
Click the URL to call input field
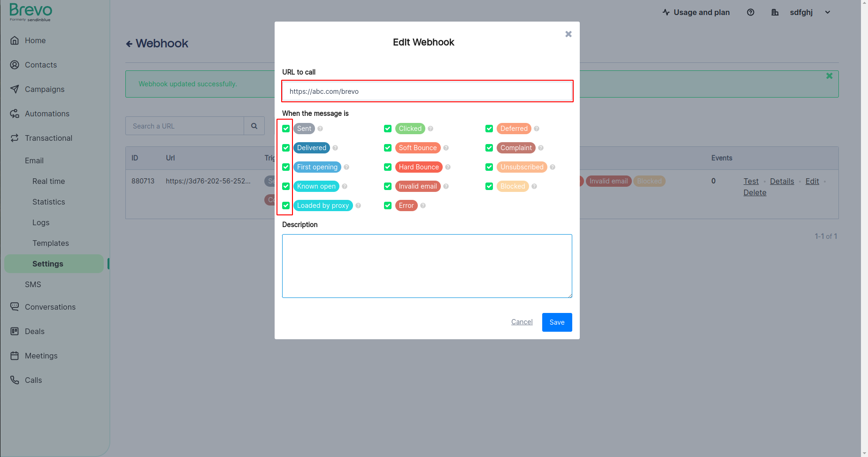click(427, 91)
